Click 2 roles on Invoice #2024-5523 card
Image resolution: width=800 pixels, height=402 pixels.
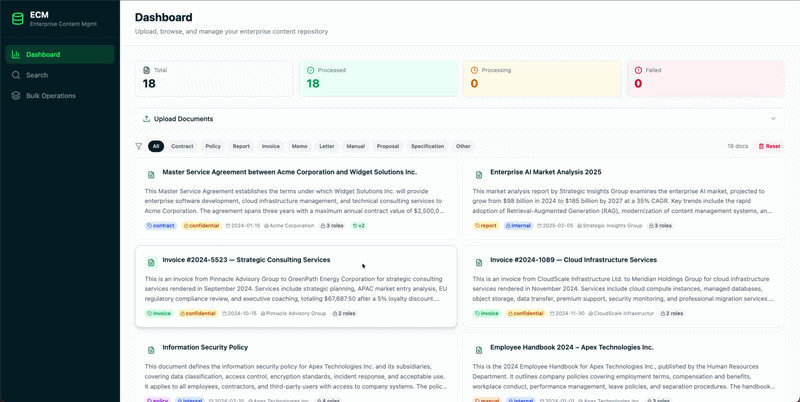(x=344, y=313)
